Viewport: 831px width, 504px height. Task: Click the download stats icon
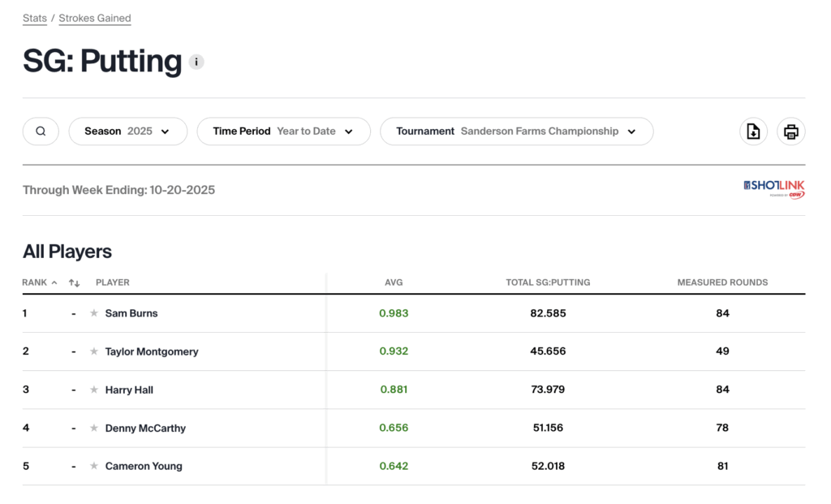click(x=753, y=131)
